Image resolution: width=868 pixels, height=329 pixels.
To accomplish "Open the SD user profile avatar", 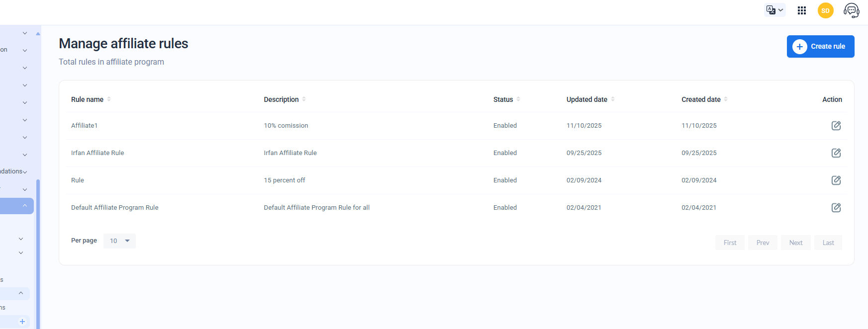I will pos(825,10).
